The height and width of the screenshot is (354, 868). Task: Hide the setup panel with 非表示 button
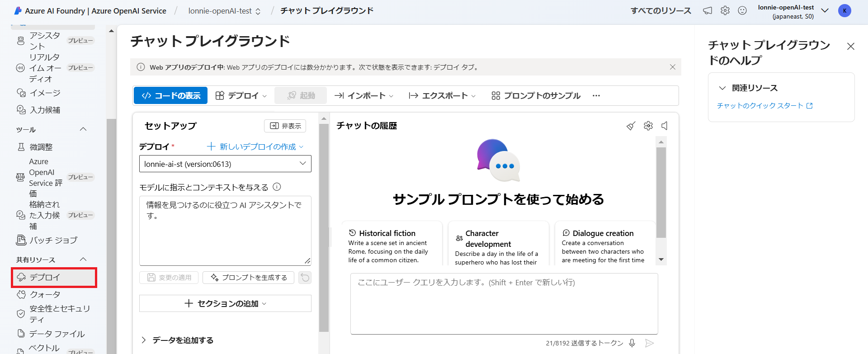coord(285,126)
